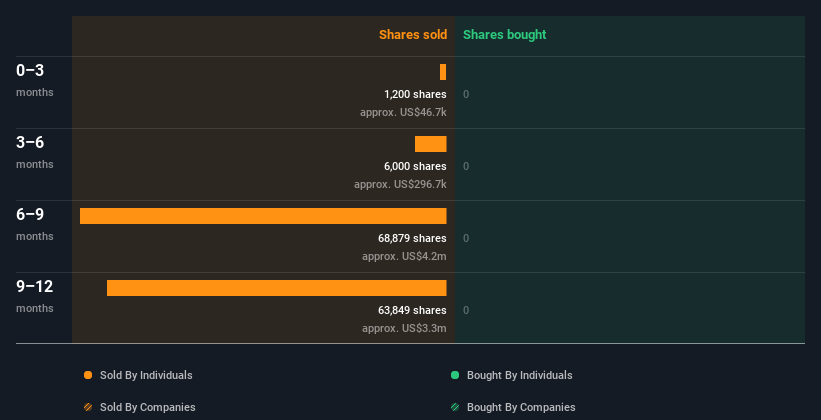Click the 6–9 months orange bar
Image resolution: width=821 pixels, height=420 pixels.
click(263, 216)
